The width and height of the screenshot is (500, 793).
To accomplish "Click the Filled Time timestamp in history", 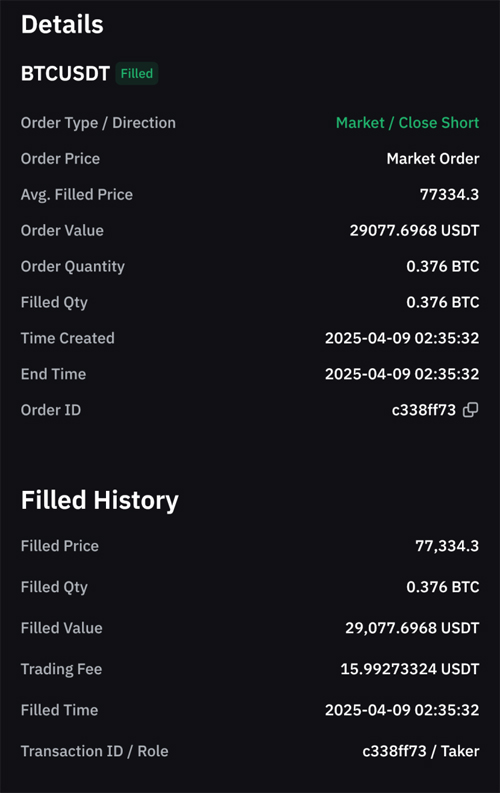I will (x=402, y=710).
